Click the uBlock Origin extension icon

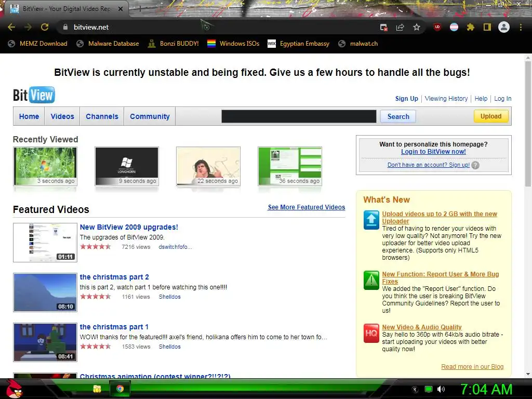(x=437, y=27)
